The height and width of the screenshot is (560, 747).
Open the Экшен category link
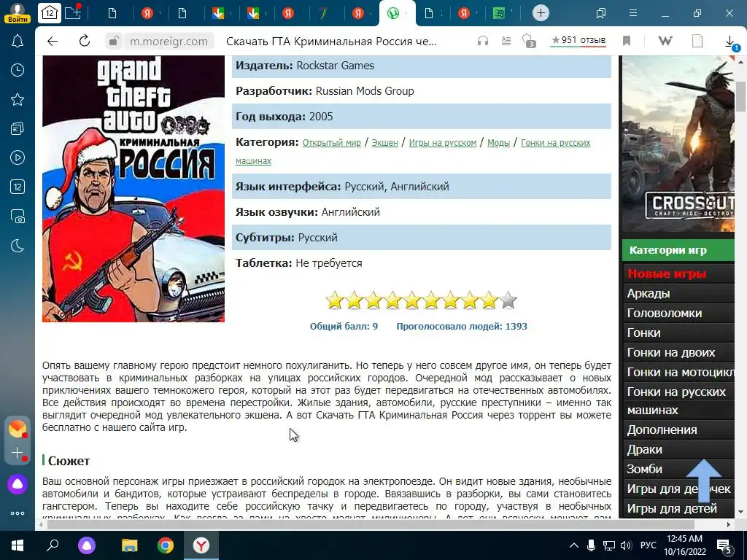(x=384, y=143)
